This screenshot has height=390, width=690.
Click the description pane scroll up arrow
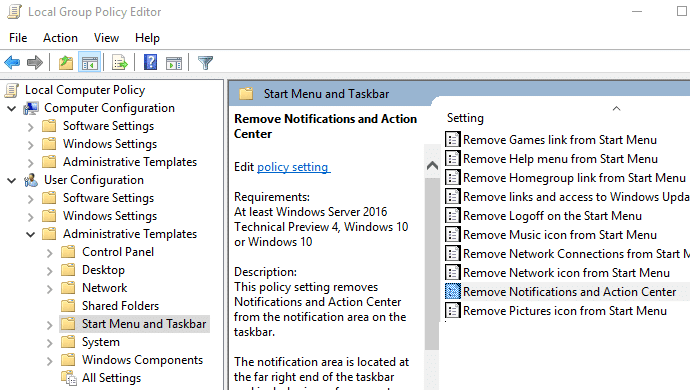pyautogui.click(x=432, y=166)
